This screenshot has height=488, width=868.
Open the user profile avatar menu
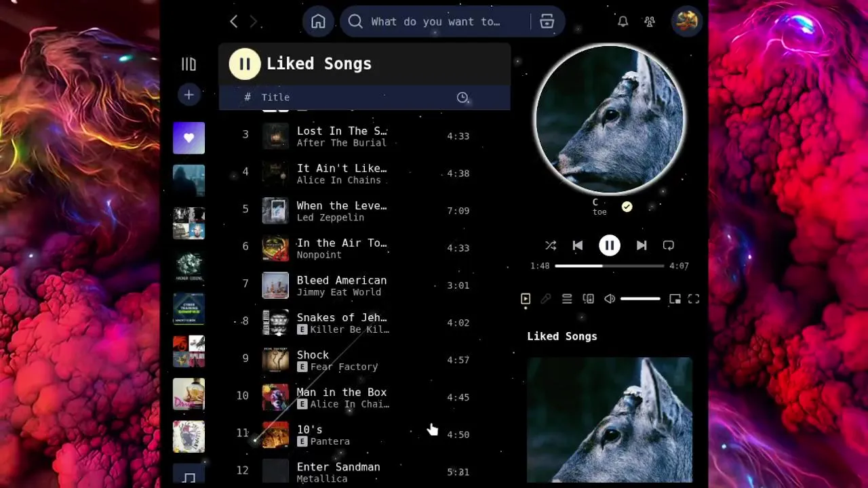(686, 21)
